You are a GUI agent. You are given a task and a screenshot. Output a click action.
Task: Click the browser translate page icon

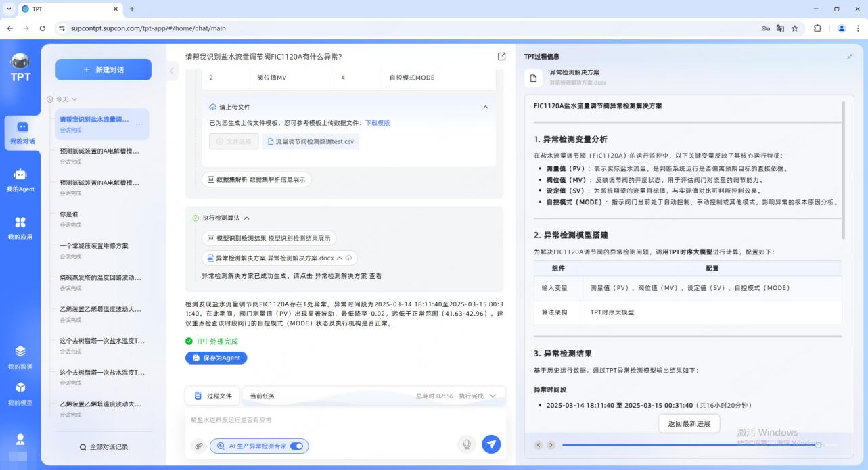780,28
